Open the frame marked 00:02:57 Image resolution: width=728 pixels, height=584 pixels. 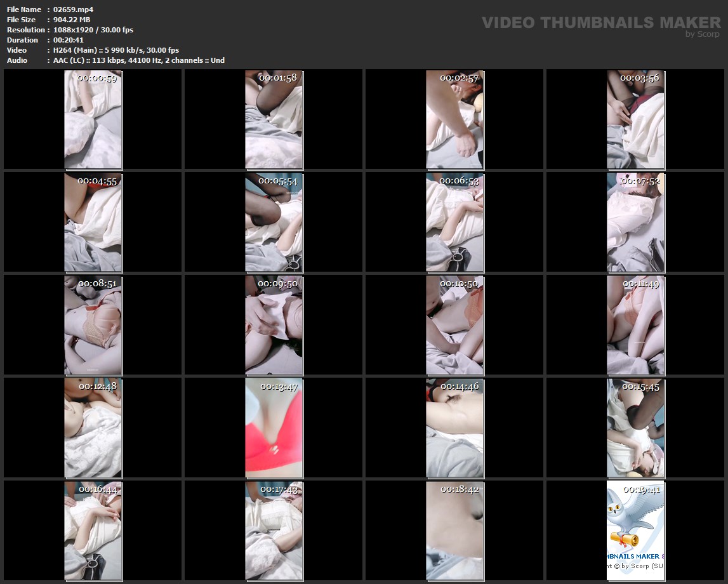click(454, 119)
